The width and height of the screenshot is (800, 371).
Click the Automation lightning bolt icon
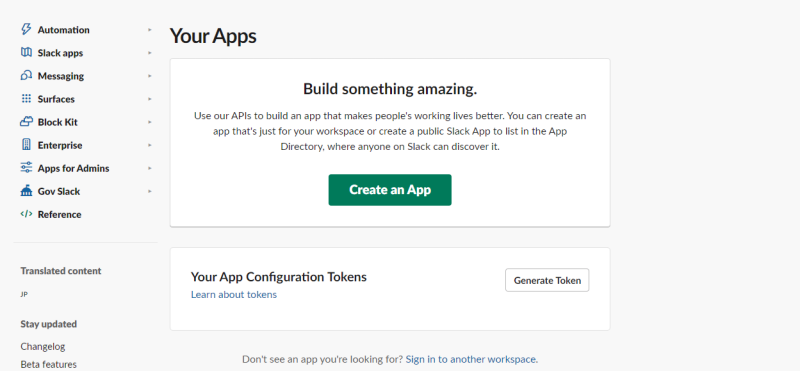tap(26, 30)
